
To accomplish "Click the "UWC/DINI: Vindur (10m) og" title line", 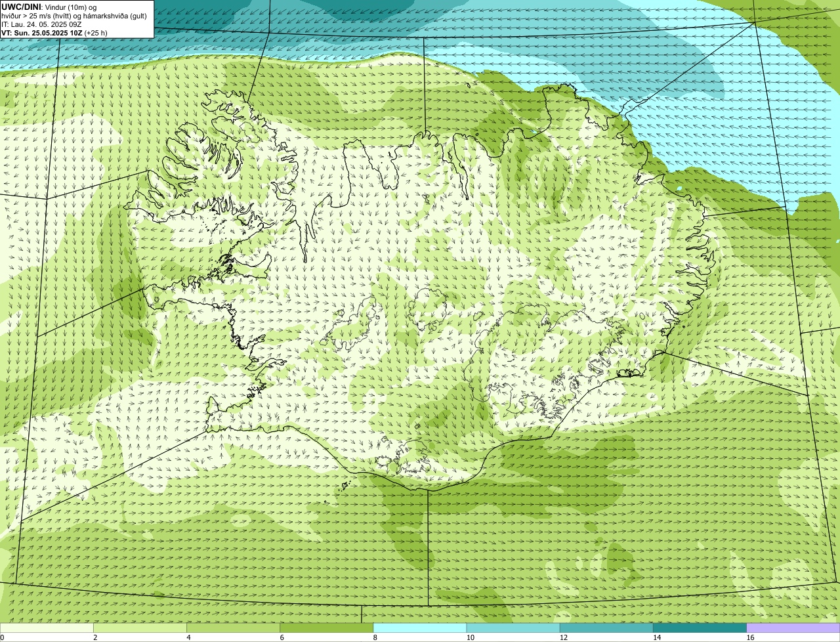I will tap(49, 7).
